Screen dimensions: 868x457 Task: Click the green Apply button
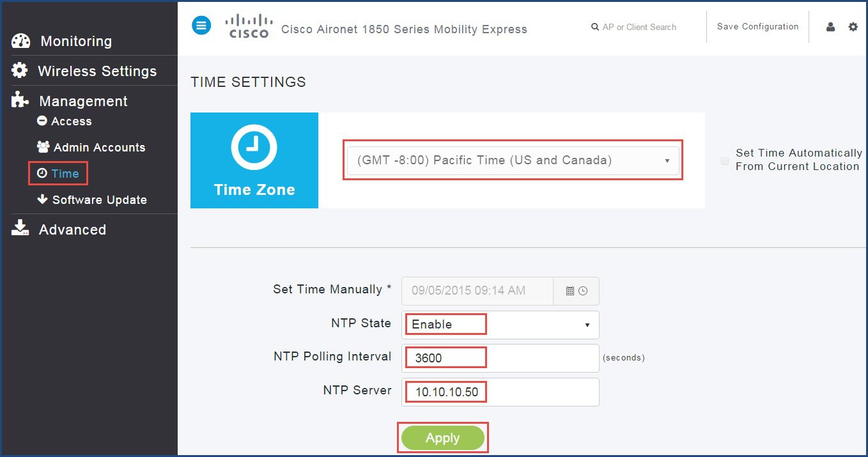coord(442,438)
